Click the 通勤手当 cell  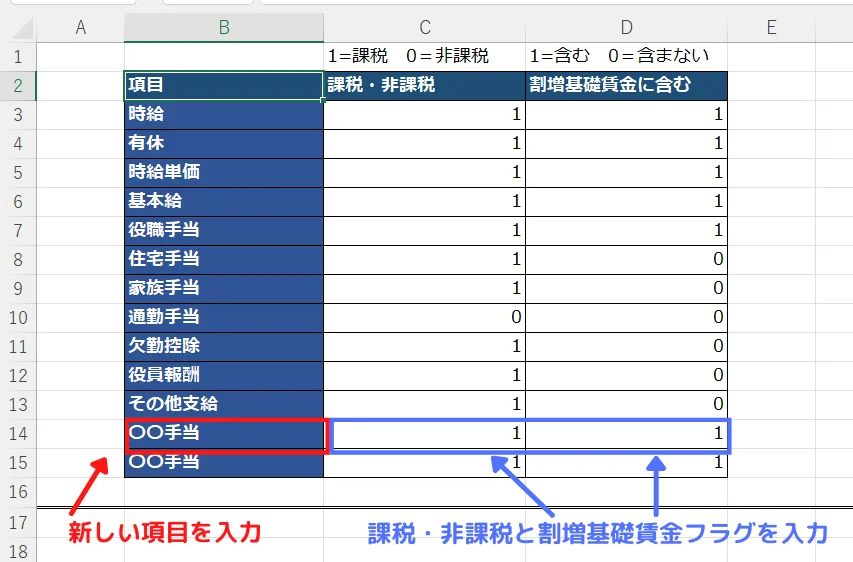[224, 317]
